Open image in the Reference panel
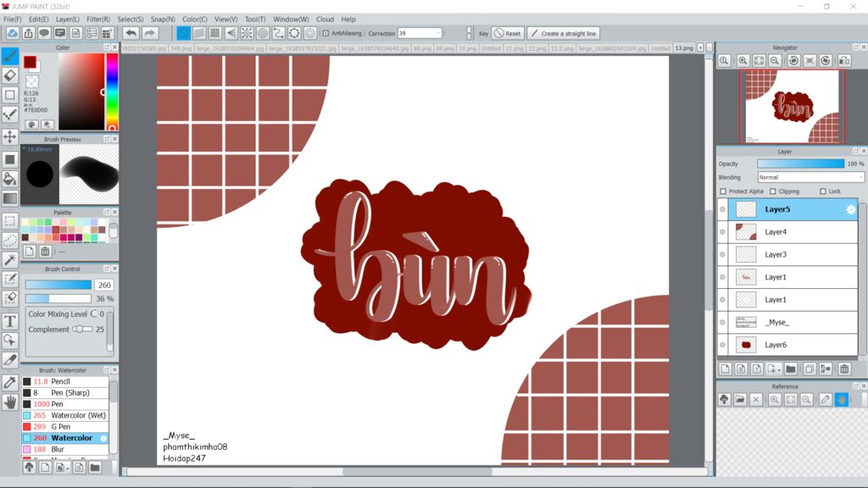The width and height of the screenshot is (868, 488). tap(740, 400)
